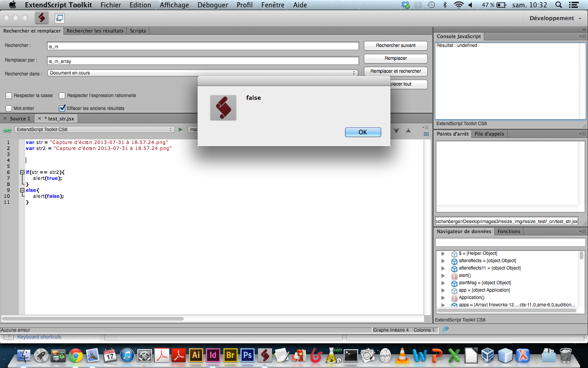This screenshot has width=588, height=368.
Task: Launch Adobe Bridge from the Dock
Action: (230, 355)
